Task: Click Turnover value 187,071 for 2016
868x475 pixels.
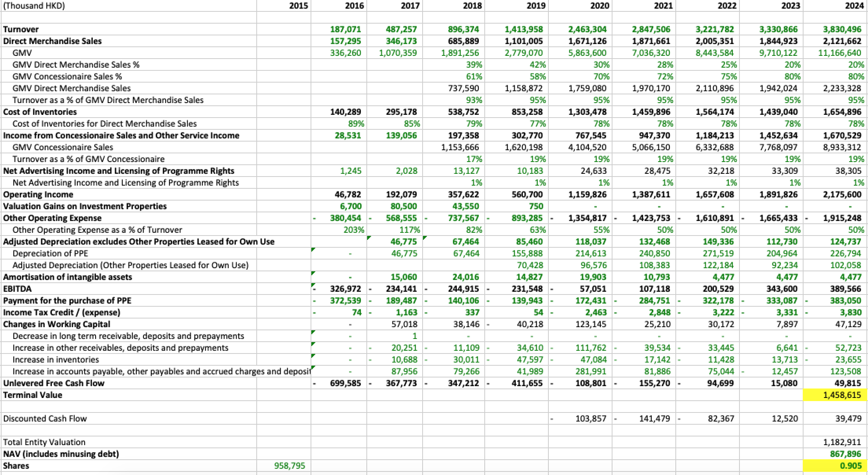Action: point(346,29)
